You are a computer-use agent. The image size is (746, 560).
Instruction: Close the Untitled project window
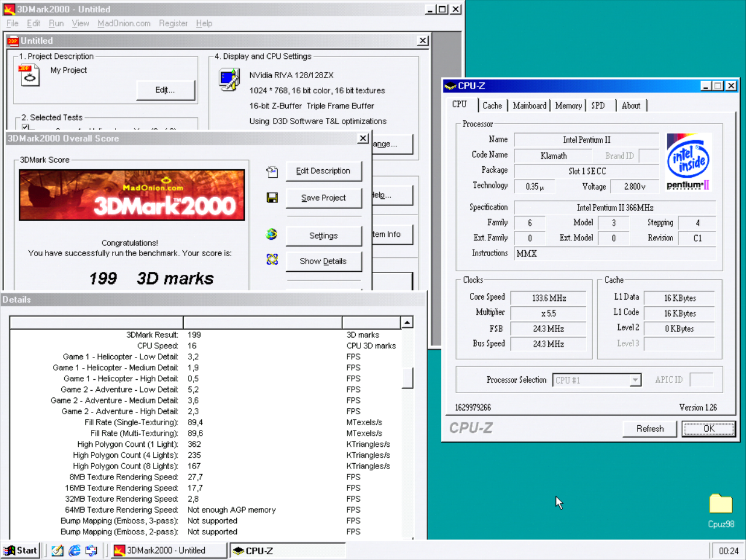(423, 41)
